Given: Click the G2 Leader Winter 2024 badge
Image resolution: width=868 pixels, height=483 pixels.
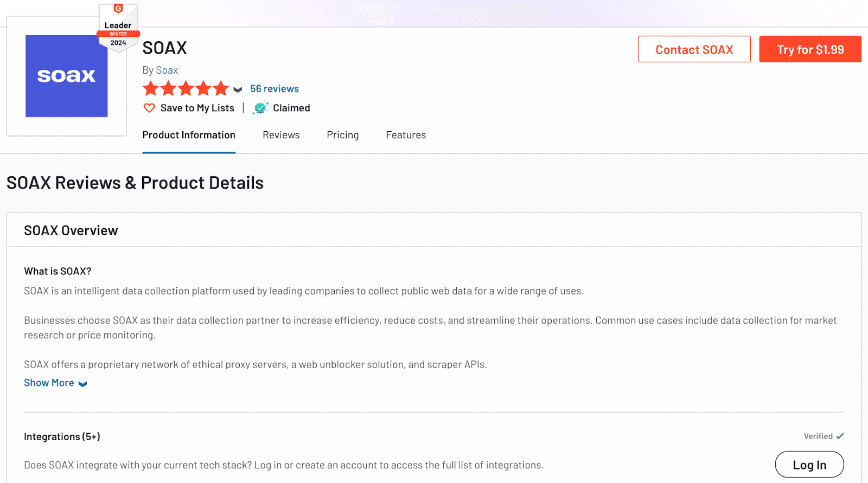Looking at the screenshot, I should coord(118,28).
